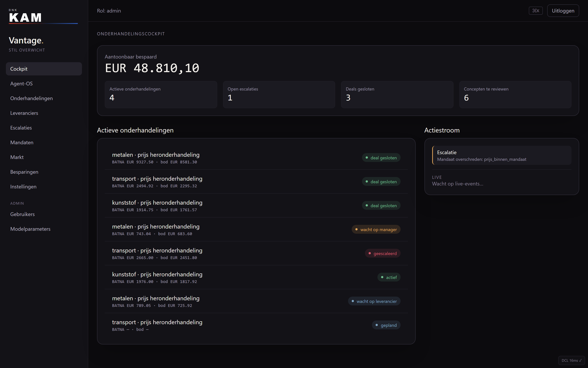The image size is (588, 368).
Task: Open the kunststof row with BATNA EUR 1914.75
Action: tap(256, 205)
